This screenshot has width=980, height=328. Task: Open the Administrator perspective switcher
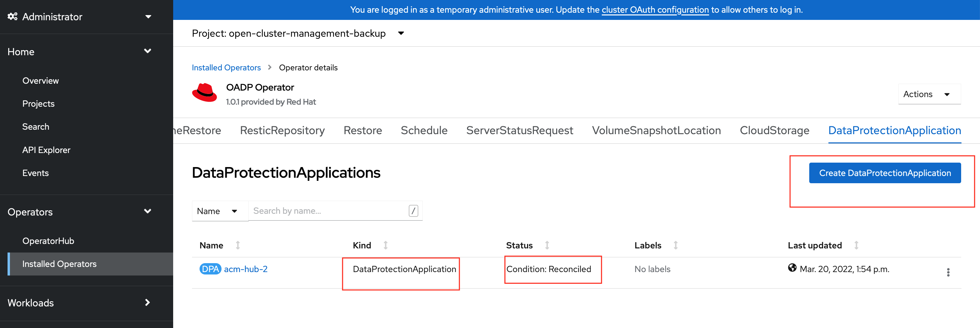click(79, 17)
